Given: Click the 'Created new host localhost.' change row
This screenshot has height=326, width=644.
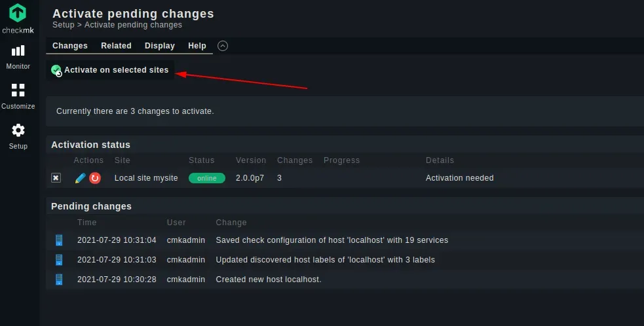Looking at the screenshot, I should click(x=345, y=280).
